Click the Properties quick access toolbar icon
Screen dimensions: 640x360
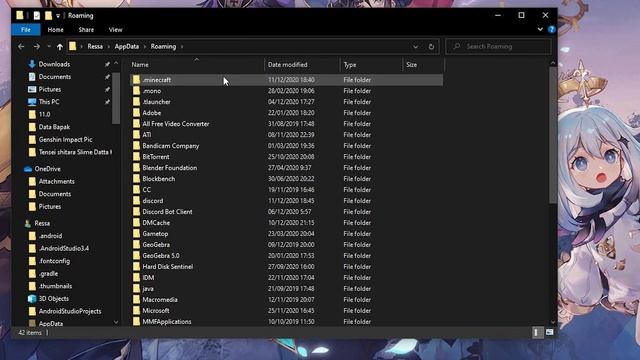click(37, 16)
